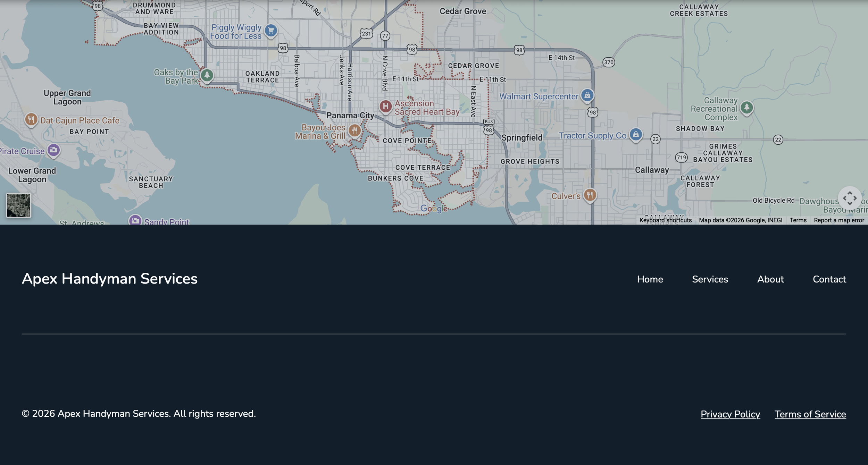The height and width of the screenshot is (465, 868).
Task: Select Oaks by the Bay Park marker
Action: [x=207, y=75]
